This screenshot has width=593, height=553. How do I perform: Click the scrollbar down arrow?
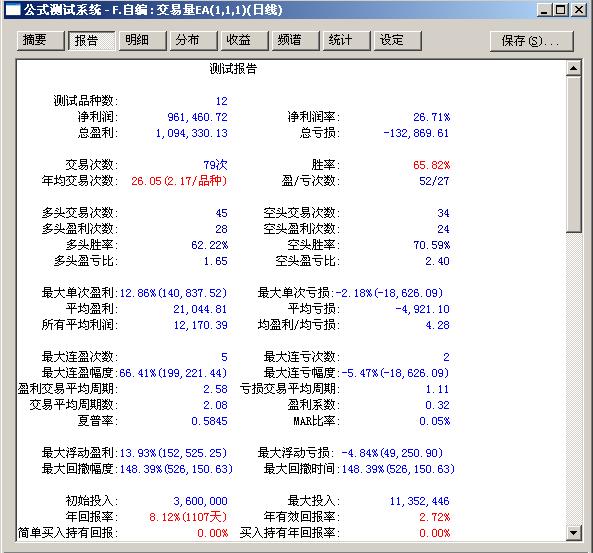(573, 533)
